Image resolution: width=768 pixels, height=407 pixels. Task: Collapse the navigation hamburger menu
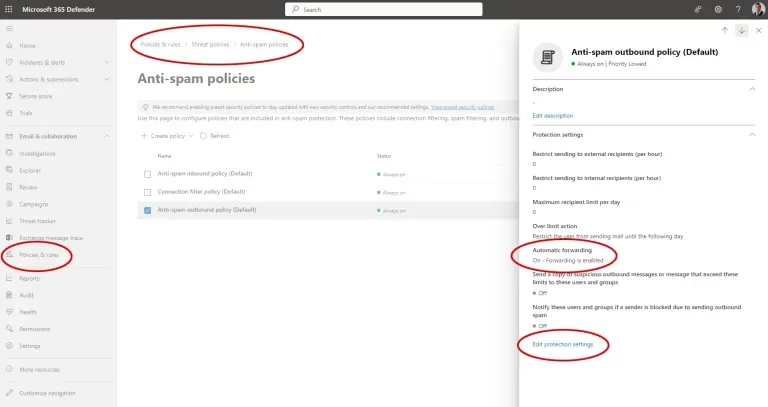pyautogui.click(x=9, y=28)
